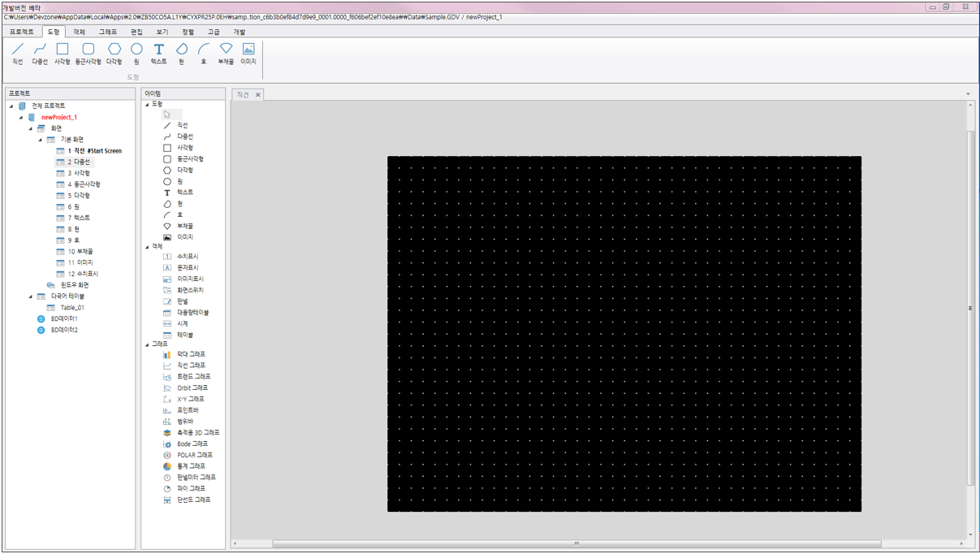Select 4 둥근사각형 screen in project tree
Image resolution: width=980 pixels, height=554 pixels.
(79, 184)
